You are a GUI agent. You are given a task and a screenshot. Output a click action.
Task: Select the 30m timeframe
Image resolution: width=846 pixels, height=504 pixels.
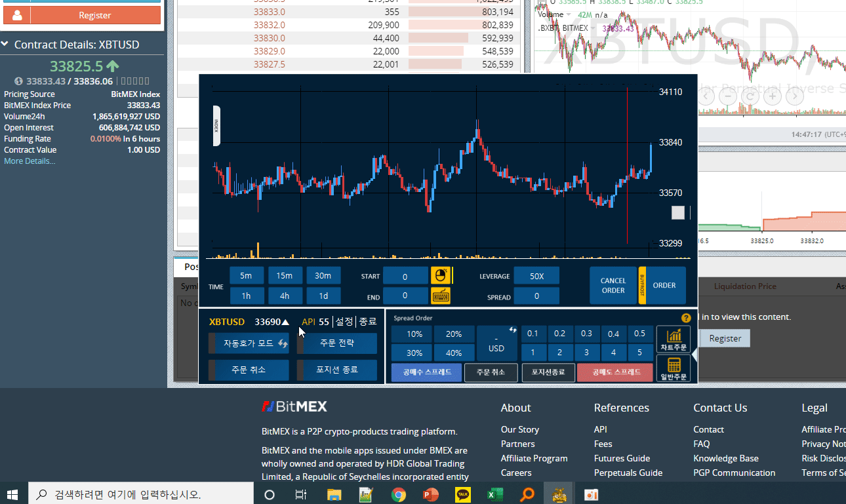tap(323, 276)
